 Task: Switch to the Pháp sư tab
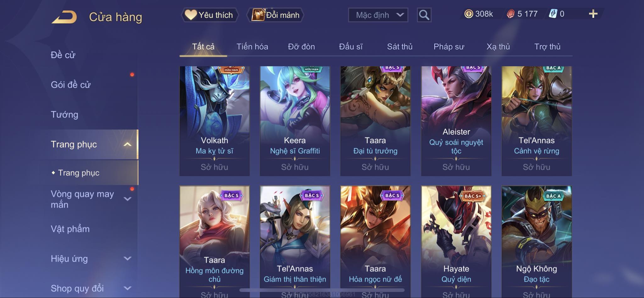pyautogui.click(x=449, y=47)
